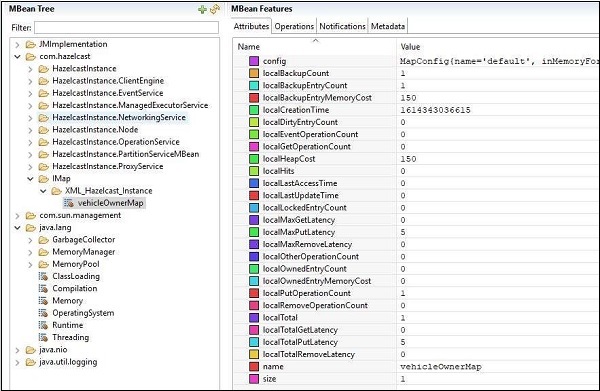Open the Notifications tab
The width and height of the screenshot is (600, 391).
(342, 26)
